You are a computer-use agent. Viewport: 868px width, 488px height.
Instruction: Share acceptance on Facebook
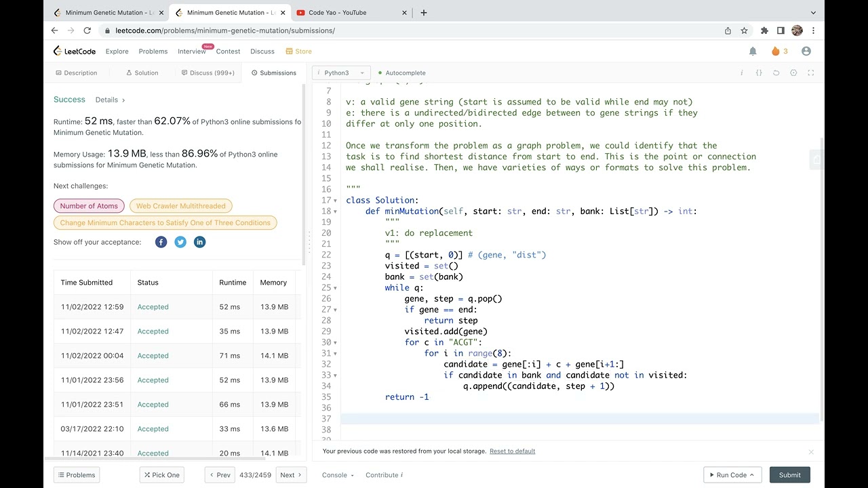[161, 242]
